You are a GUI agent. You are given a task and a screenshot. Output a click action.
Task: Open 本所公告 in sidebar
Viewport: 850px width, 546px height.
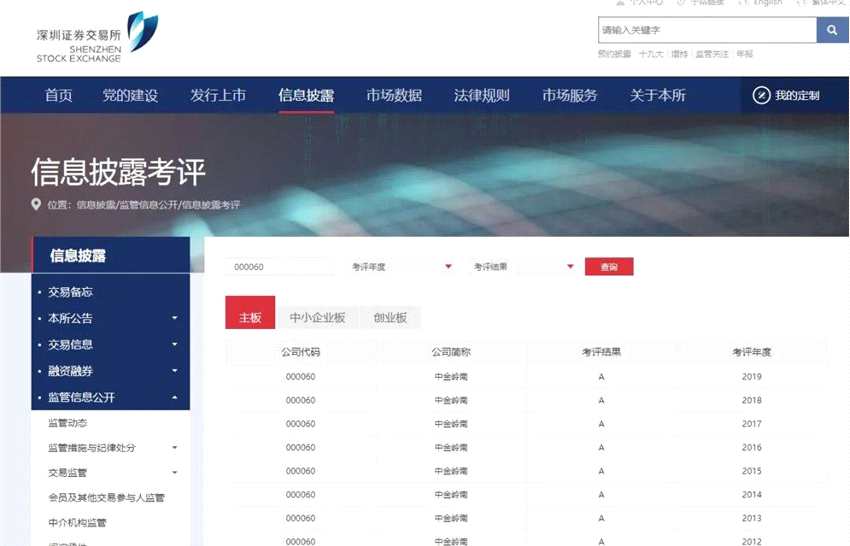(x=70, y=318)
